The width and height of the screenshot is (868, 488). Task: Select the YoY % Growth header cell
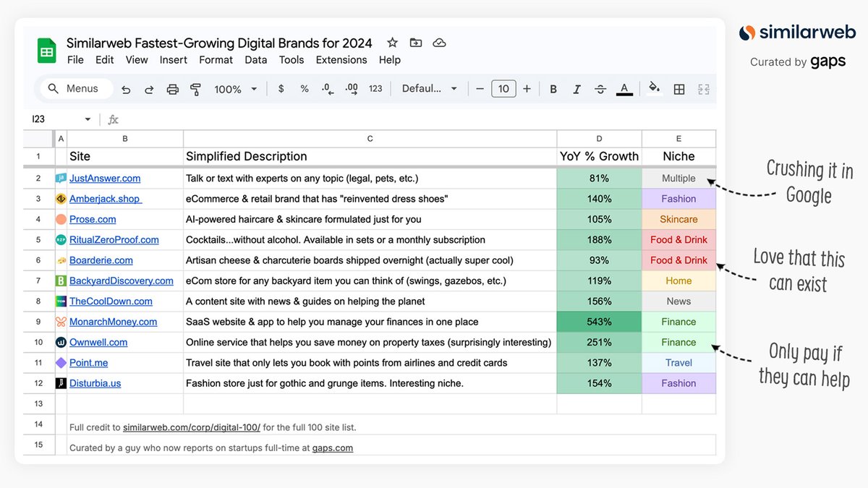(599, 156)
